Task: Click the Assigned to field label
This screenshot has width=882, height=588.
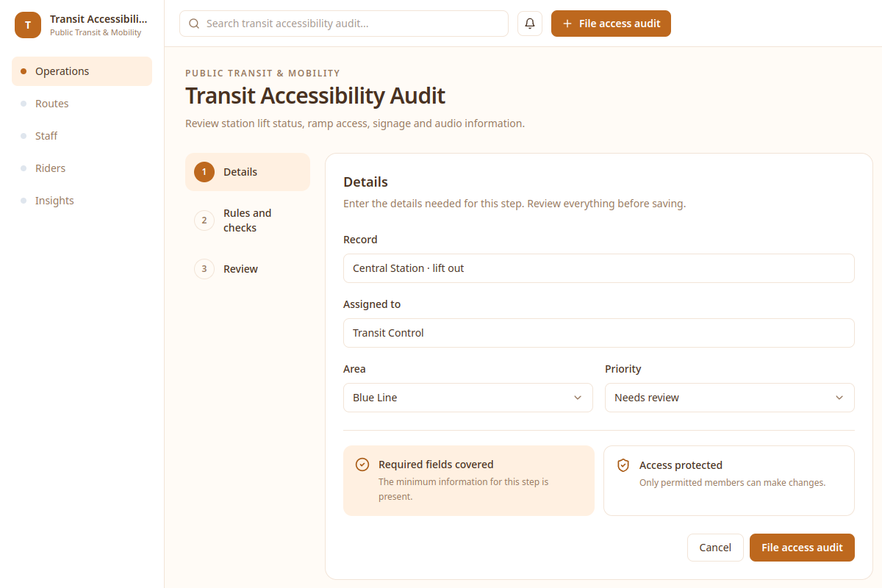Action: click(x=372, y=304)
